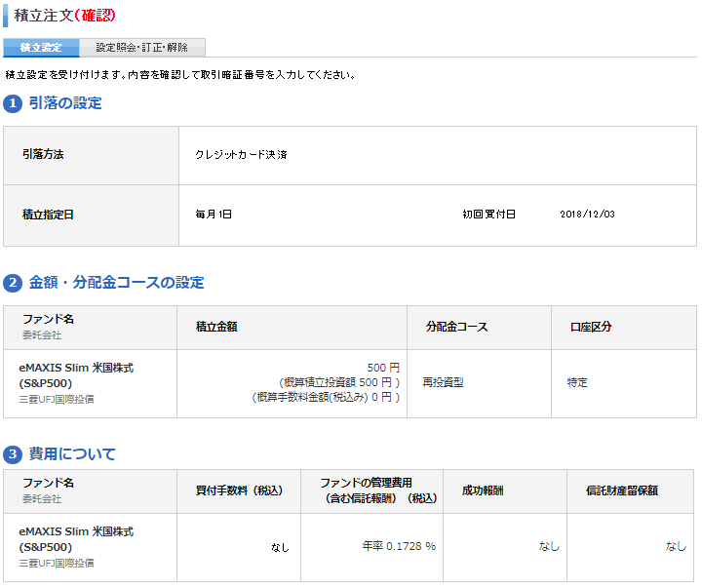
Task: Click the 年率 0.1728 % value
Action: (x=399, y=546)
